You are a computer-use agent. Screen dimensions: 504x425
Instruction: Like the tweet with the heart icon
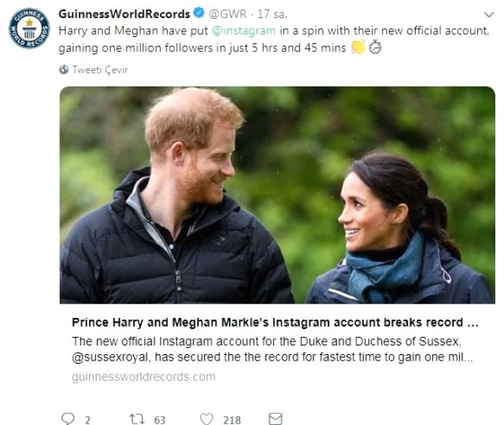pos(207,419)
